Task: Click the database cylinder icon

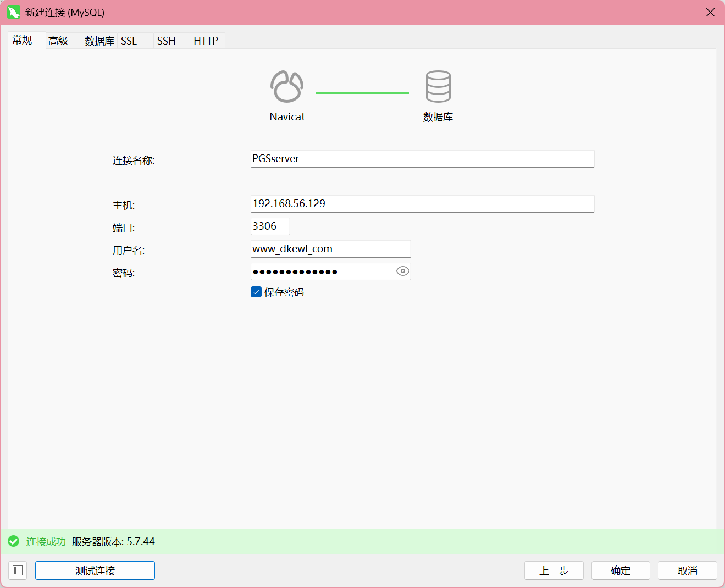Action: pyautogui.click(x=438, y=86)
